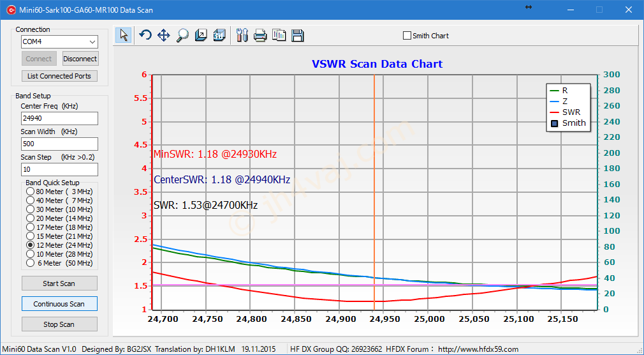Image resolution: width=644 pixels, height=355 pixels.
Task: Click the Scan Width input field
Action: pyautogui.click(x=59, y=144)
